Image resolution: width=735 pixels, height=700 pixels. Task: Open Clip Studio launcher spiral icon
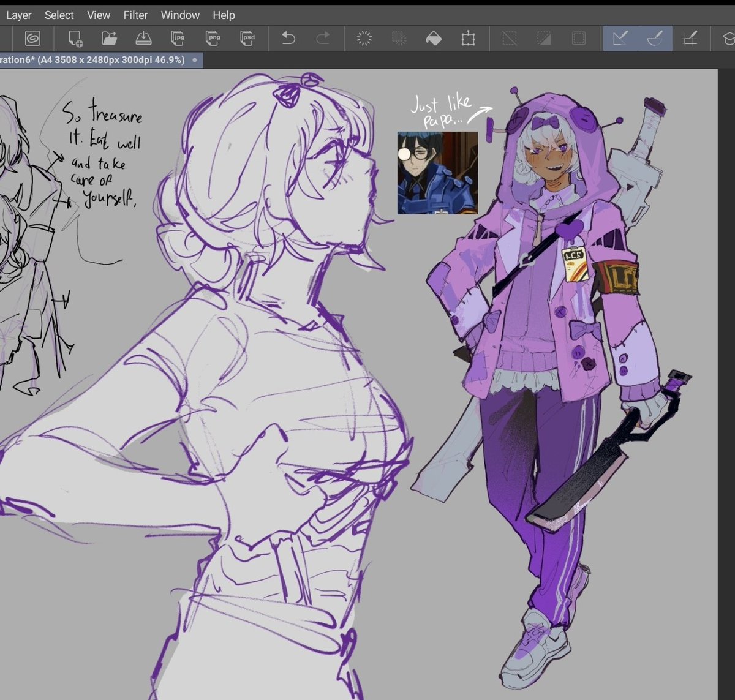coord(32,39)
